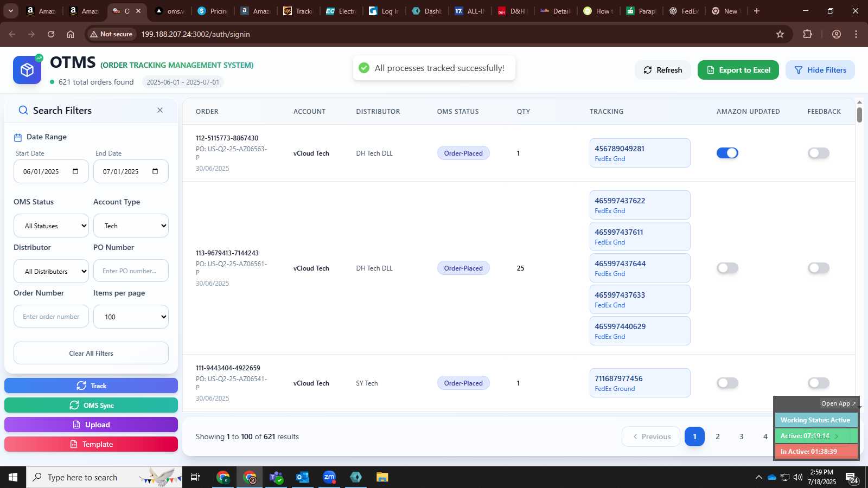The height and width of the screenshot is (488, 868).
Task: Click the Open App link in widget
Action: (x=838, y=403)
